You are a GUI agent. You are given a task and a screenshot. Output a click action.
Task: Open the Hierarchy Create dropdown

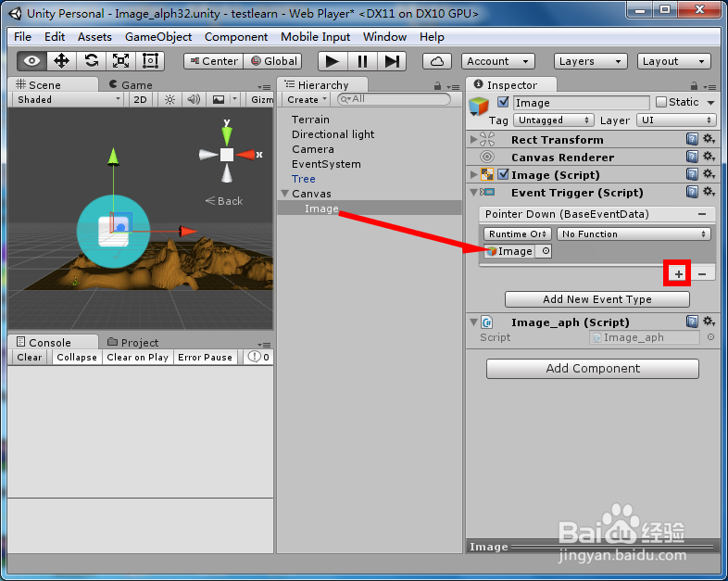(x=307, y=99)
